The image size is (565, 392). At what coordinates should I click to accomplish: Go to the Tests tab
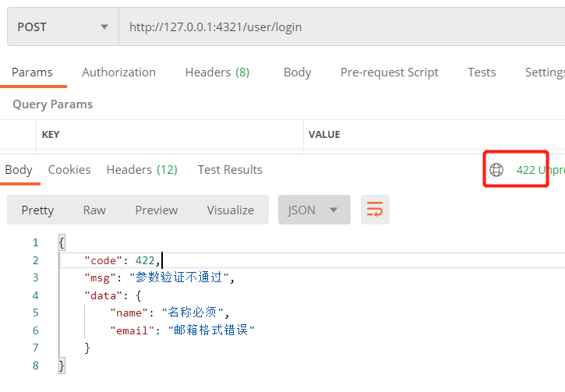click(x=482, y=72)
